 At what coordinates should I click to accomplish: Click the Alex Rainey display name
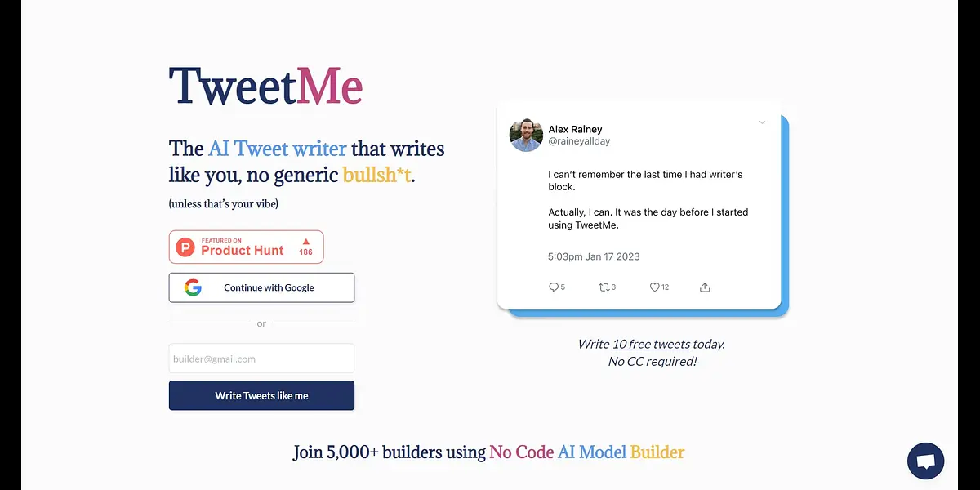(x=575, y=129)
